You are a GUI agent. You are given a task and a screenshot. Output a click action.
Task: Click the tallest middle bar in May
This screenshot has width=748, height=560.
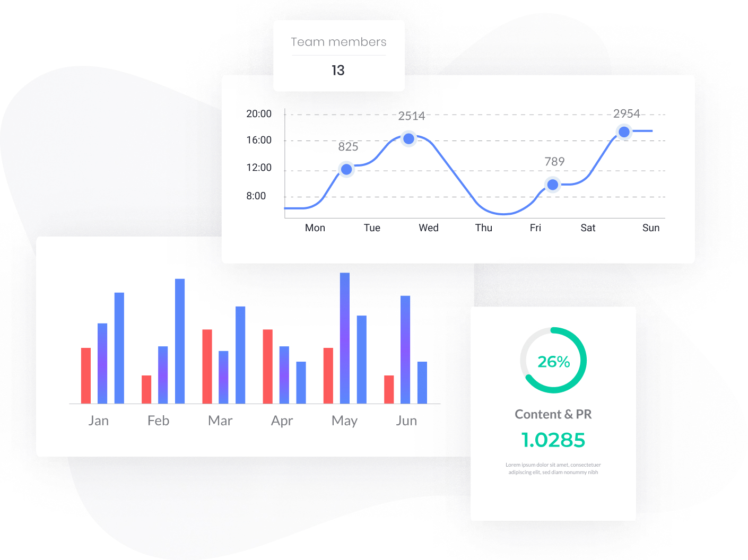345,338
